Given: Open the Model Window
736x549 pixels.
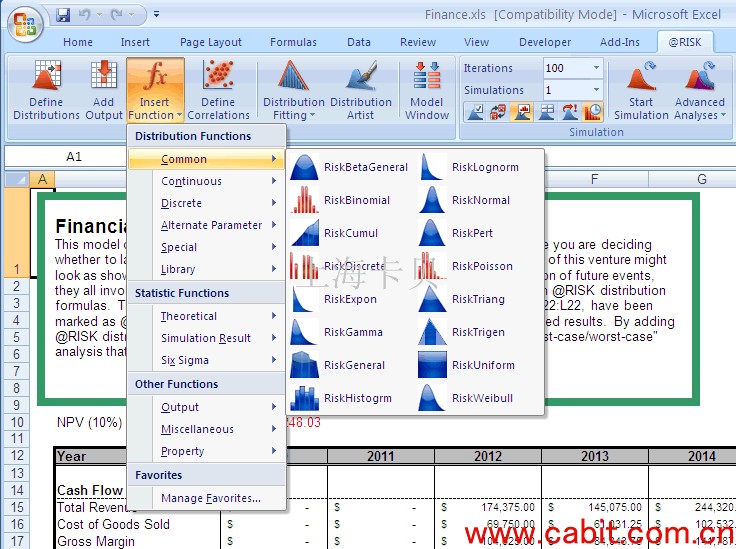Looking at the screenshot, I should tap(427, 90).
